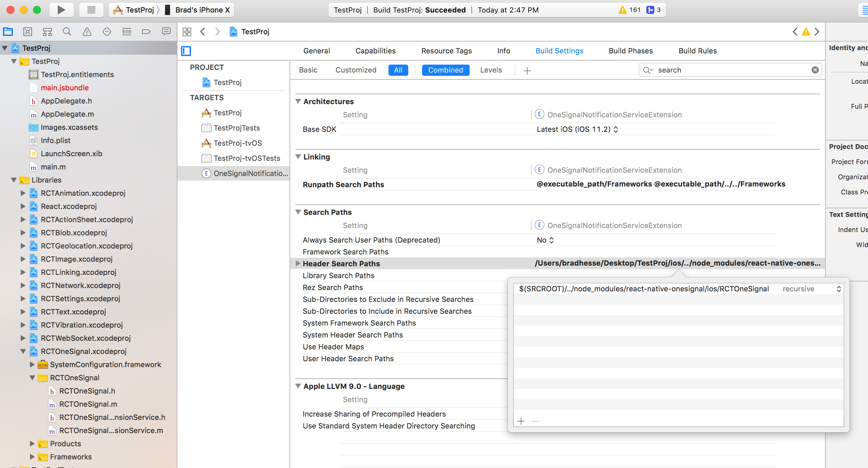This screenshot has height=468, width=868.
Task: Open the Build Phases tab
Action: (631, 51)
